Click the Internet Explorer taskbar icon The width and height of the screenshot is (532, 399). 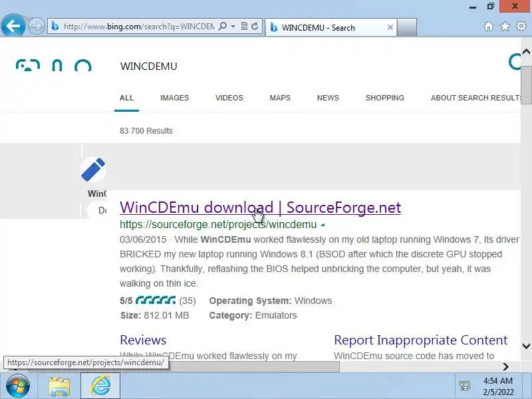pyautogui.click(x=100, y=386)
